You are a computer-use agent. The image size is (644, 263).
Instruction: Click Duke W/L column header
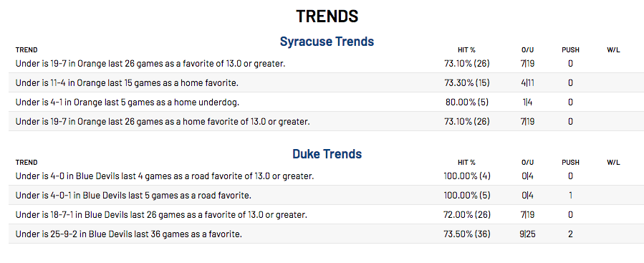[x=614, y=163]
